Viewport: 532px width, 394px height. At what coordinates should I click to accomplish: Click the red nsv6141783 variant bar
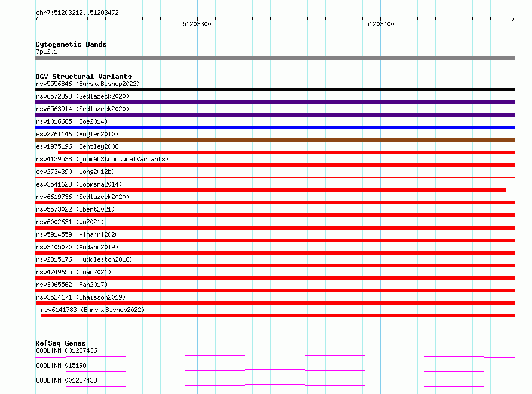pos(278,316)
